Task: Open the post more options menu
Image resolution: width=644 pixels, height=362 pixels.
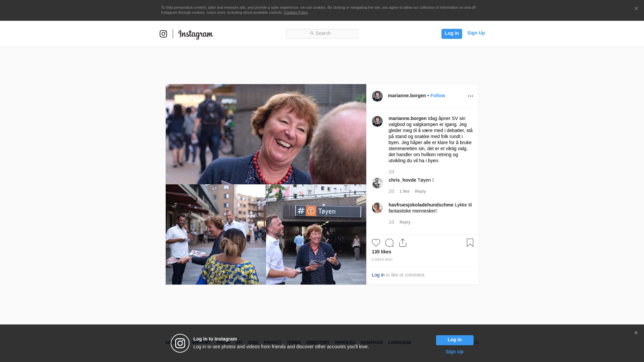Action: (470, 96)
